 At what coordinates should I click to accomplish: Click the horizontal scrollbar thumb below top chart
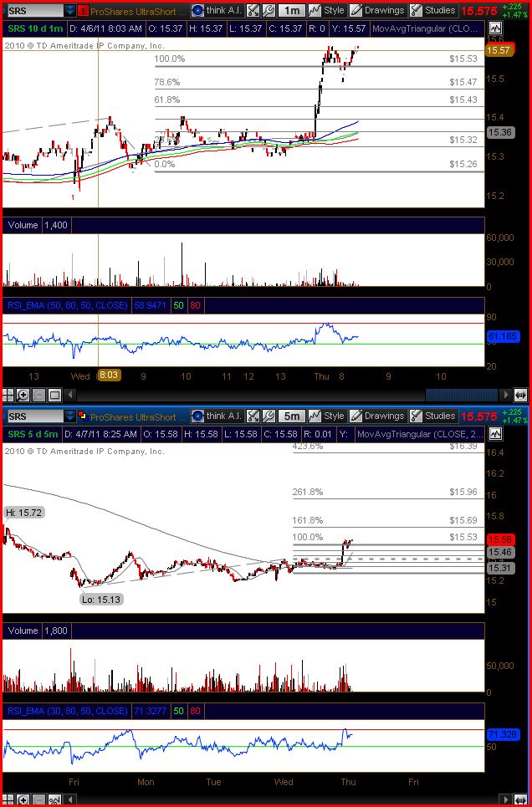tap(462, 396)
